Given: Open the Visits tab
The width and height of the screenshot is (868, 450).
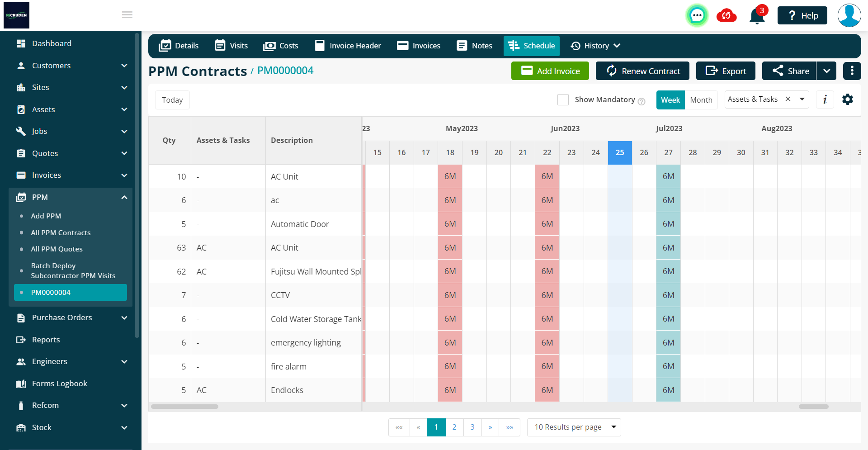Looking at the screenshot, I should 231,46.
